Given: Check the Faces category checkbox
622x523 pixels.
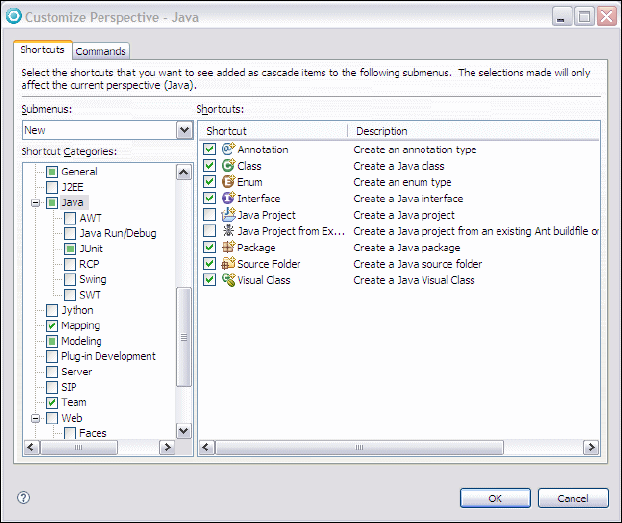Looking at the screenshot, I should (70, 433).
